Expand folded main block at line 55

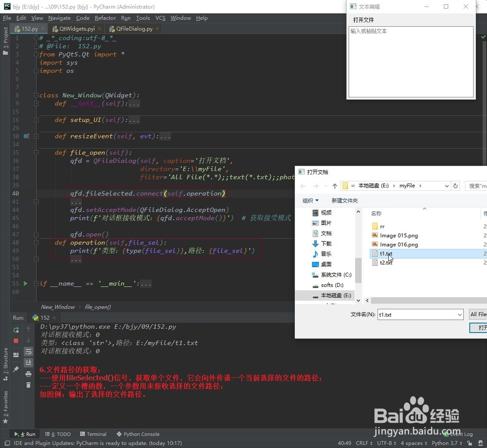tap(37, 283)
